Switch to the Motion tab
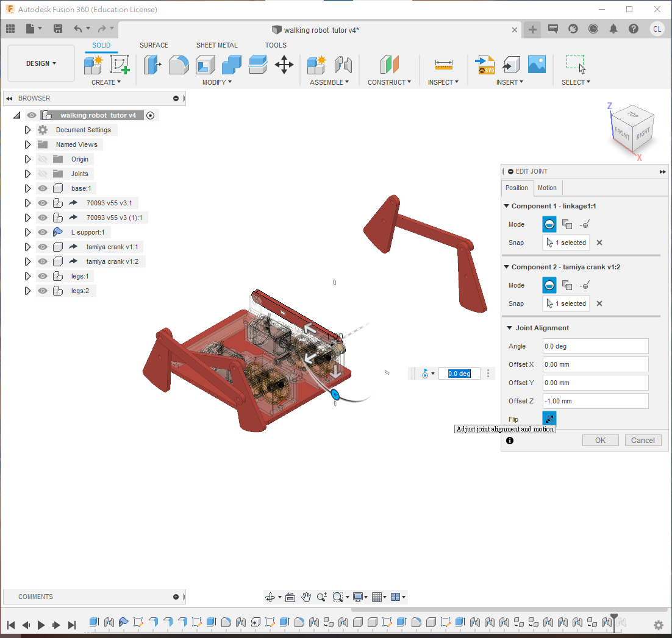 pos(547,188)
